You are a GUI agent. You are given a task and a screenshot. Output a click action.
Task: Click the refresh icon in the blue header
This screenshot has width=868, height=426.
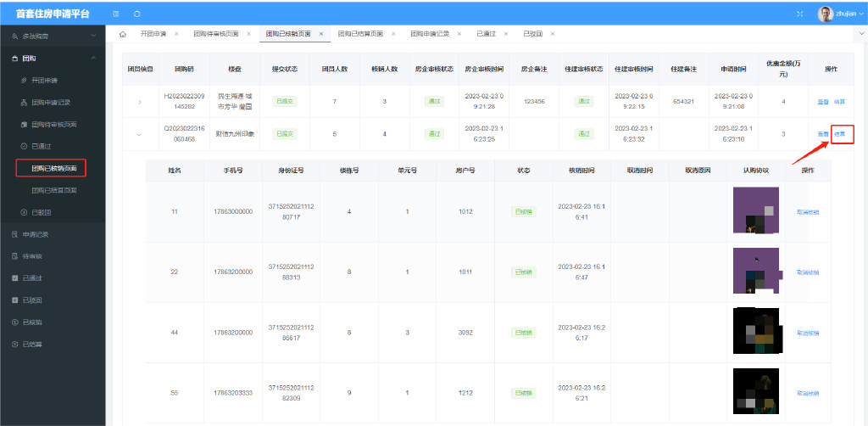(x=136, y=14)
